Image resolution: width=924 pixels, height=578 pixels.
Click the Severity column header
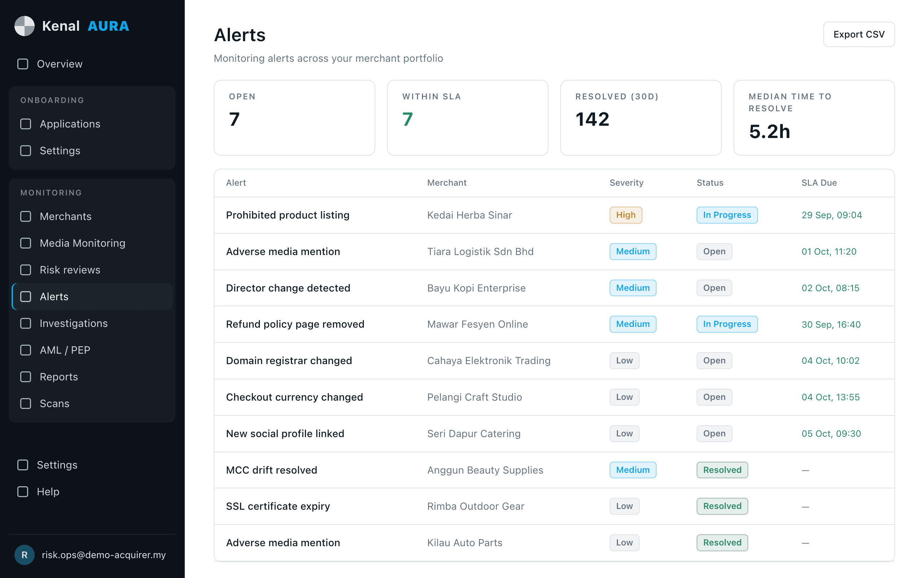coord(626,183)
